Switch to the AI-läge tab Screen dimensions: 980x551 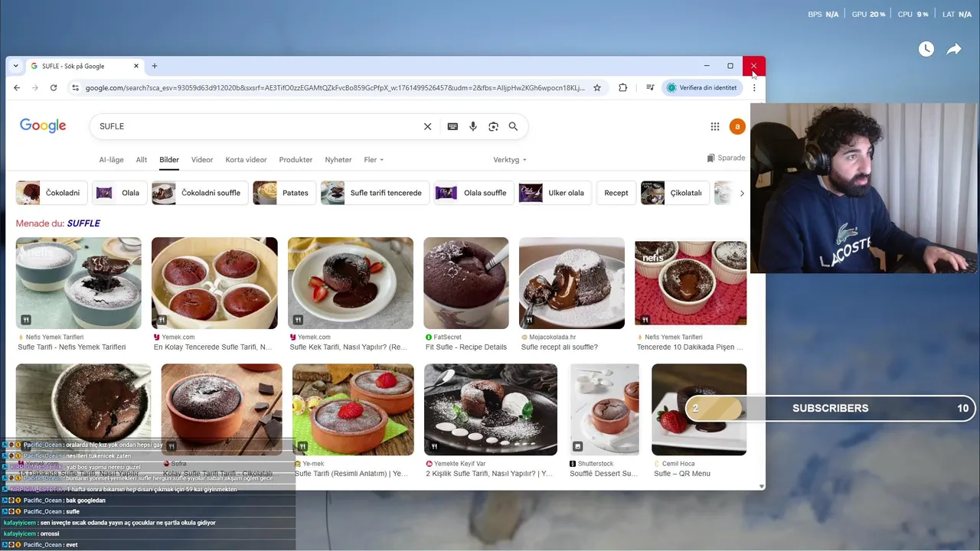(x=111, y=160)
